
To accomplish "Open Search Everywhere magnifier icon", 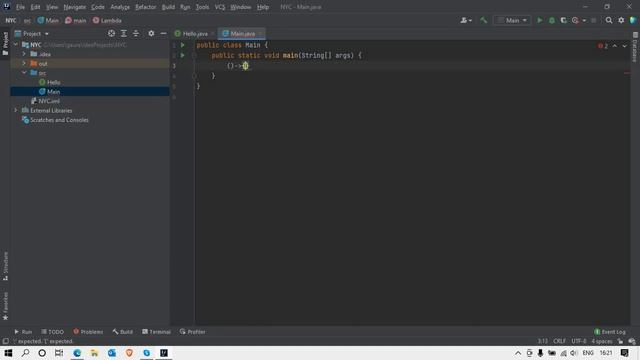I will (609, 20).
